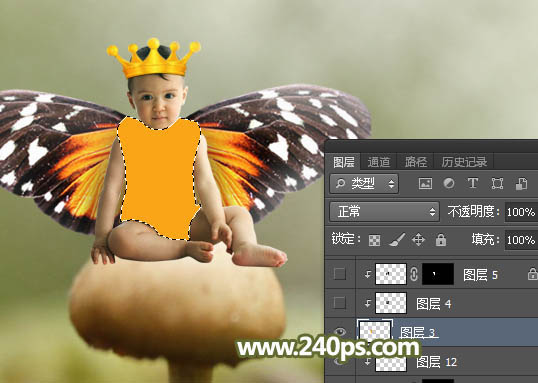Viewport: 538px width, 383px height.
Task: Select the 图层 4 thumbnail
Action: point(391,303)
